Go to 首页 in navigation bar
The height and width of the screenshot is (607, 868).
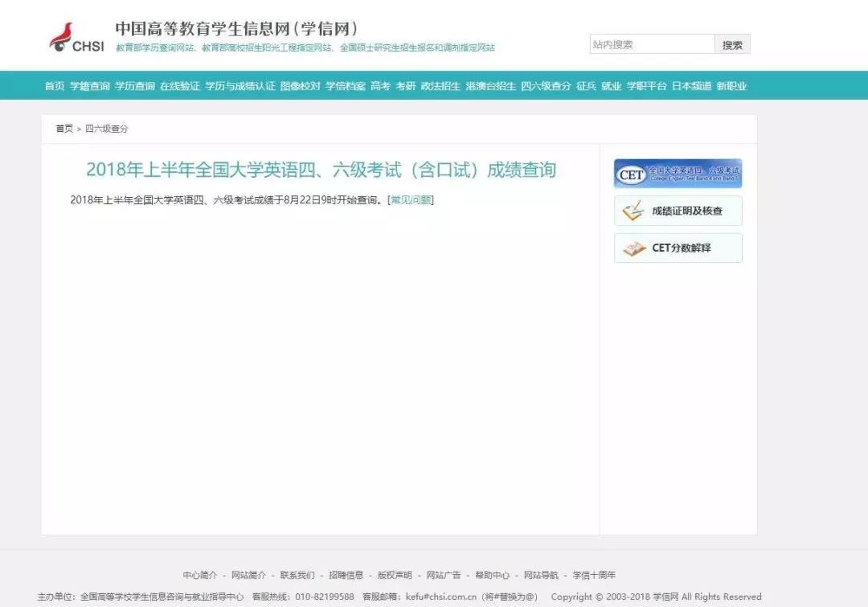click(x=55, y=86)
